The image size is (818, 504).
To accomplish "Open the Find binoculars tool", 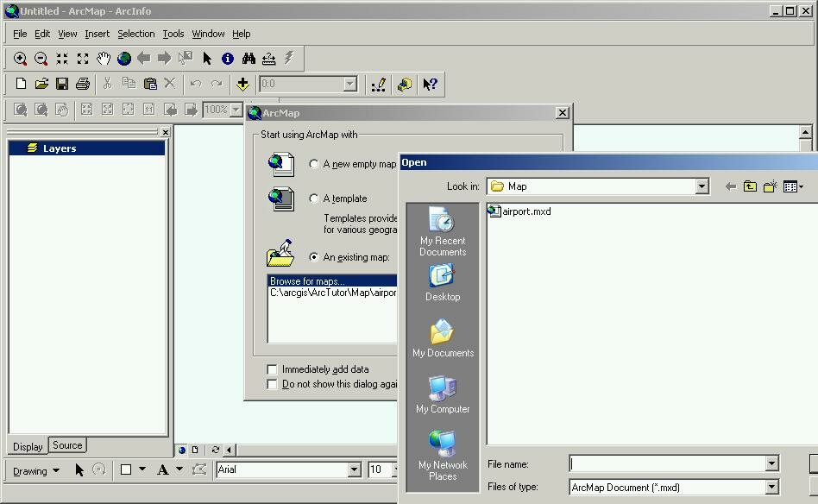I will click(249, 59).
